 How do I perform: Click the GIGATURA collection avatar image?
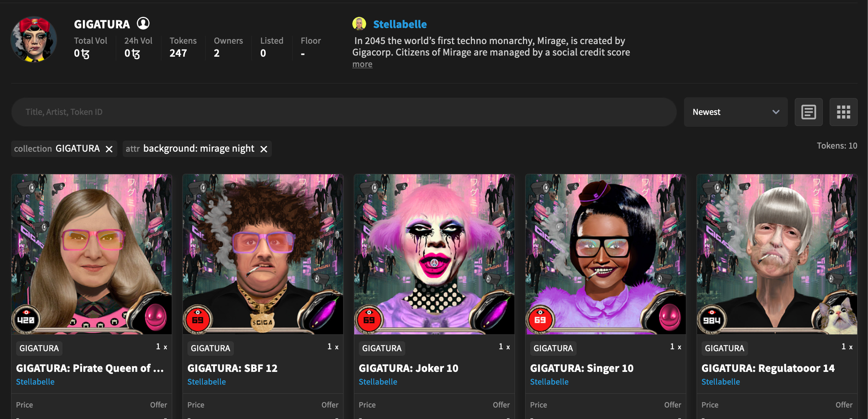pos(34,39)
